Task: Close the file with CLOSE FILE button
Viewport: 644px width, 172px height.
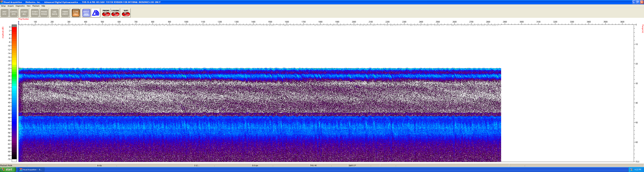Action: pos(76,13)
